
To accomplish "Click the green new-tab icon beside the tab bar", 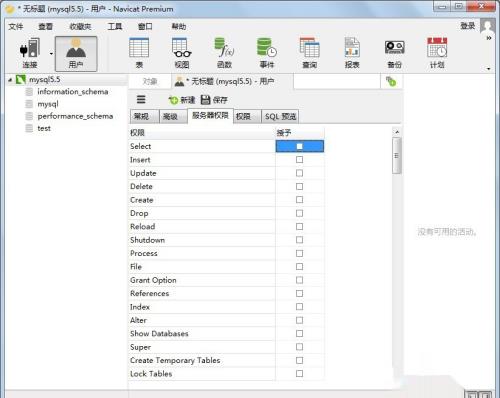I will [x=391, y=81].
